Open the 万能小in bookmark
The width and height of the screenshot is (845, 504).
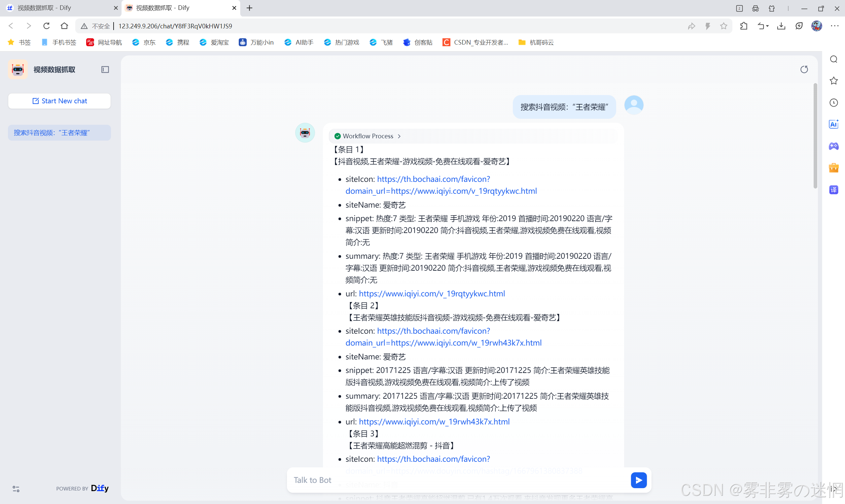257,42
